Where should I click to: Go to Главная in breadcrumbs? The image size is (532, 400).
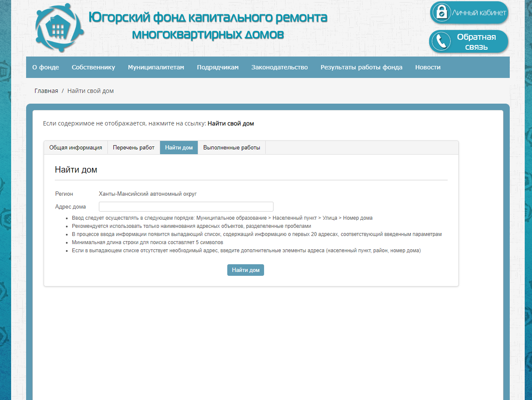click(x=46, y=91)
